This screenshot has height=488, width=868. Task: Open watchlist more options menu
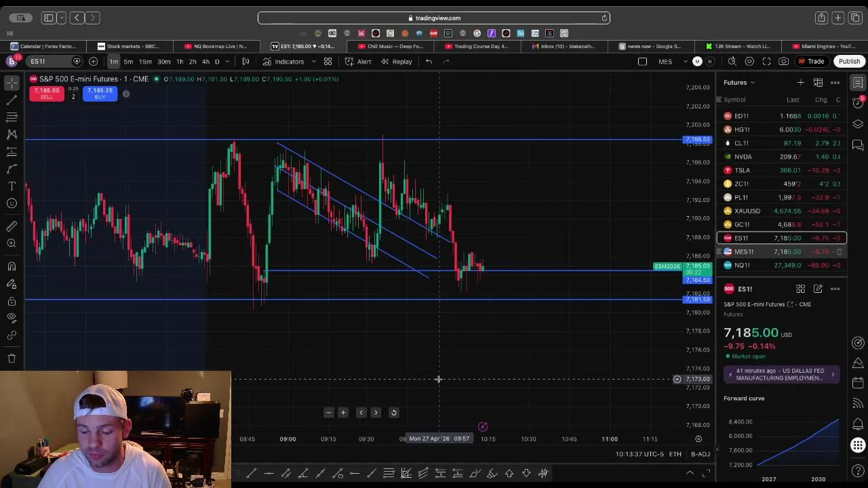tap(835, 83)
